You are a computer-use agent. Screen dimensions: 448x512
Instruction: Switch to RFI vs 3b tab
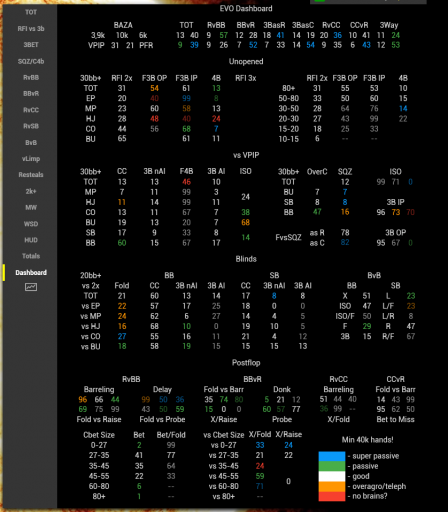tap(31, 29)
